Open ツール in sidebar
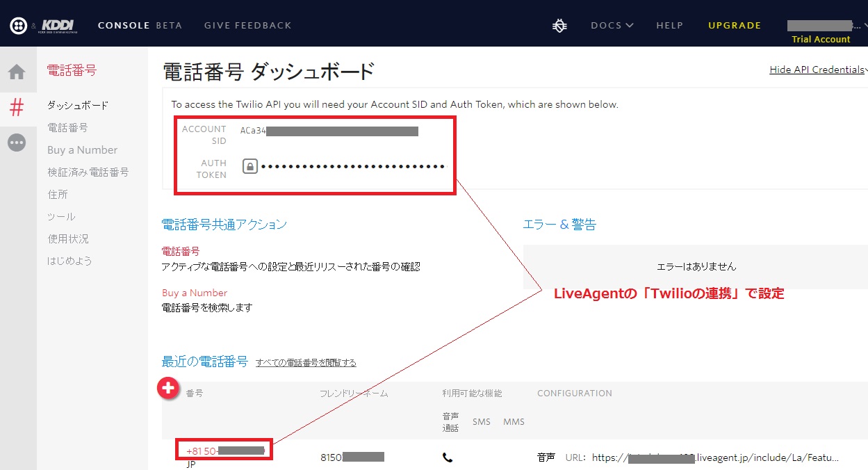The height and width of the screenshot is (470, 868). (61, 217)
